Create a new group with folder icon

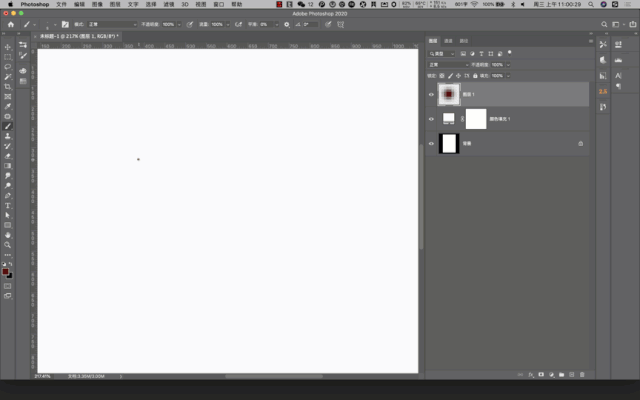[562, 374]
